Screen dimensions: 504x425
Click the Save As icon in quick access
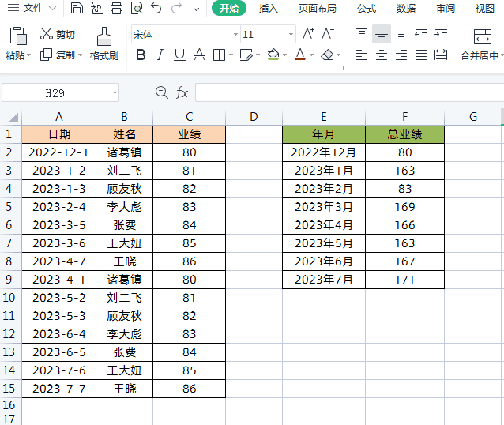pyautogui.click(x=97, y=8)
